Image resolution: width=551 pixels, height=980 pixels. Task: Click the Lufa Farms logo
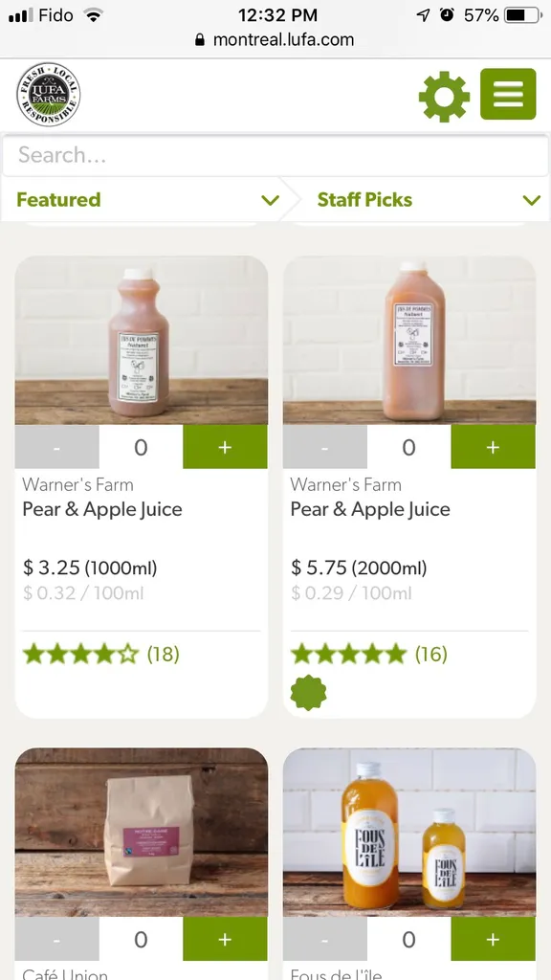tap(49, 95)
